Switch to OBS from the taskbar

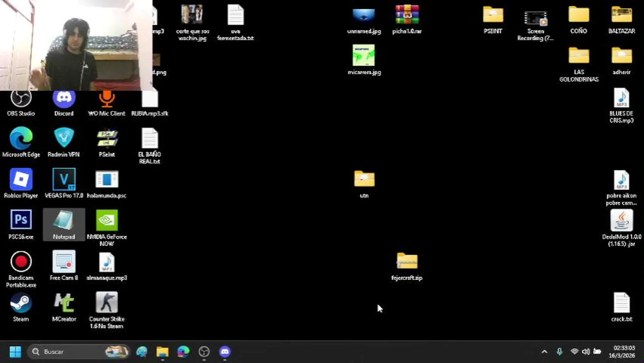204,351
